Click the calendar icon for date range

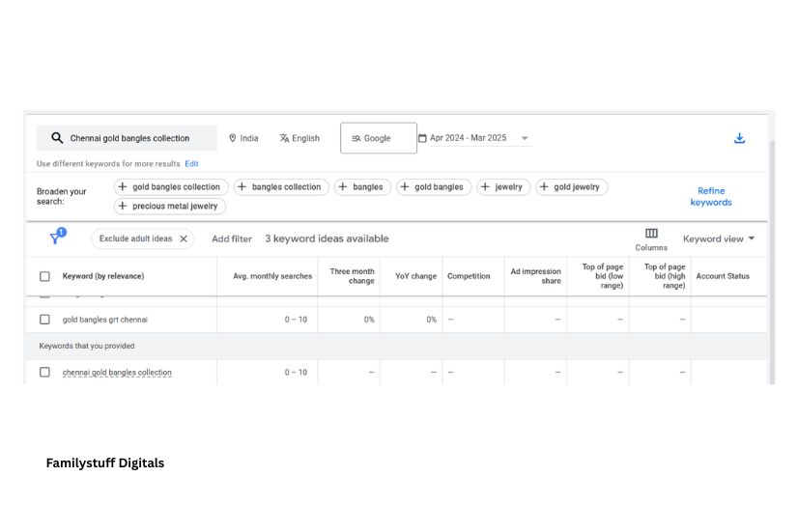(422, 138)
